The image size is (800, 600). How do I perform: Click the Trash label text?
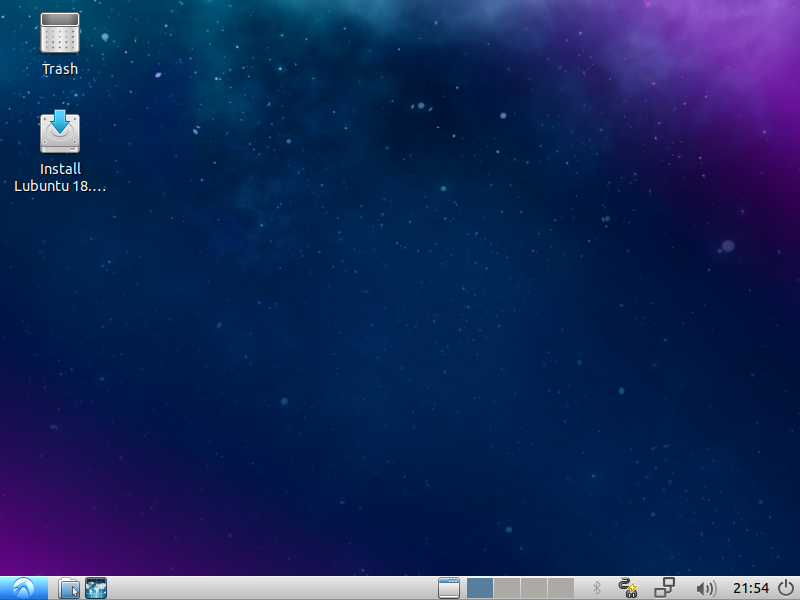click(x=60, y=69)
